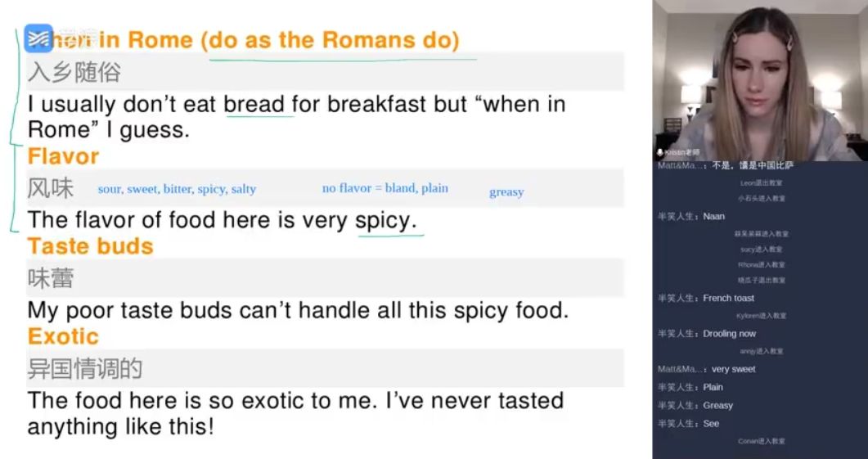
Task: Select the "Taste buds" heading
Action: (x=90, y=246)
